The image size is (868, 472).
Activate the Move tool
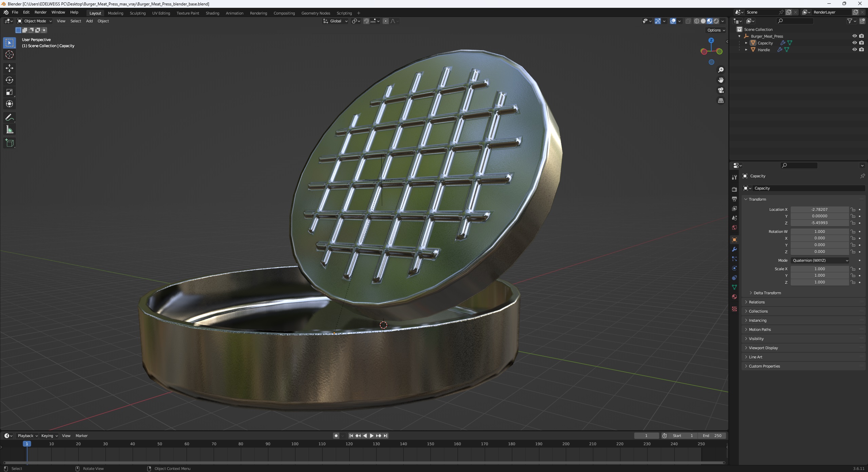point(9,68)
